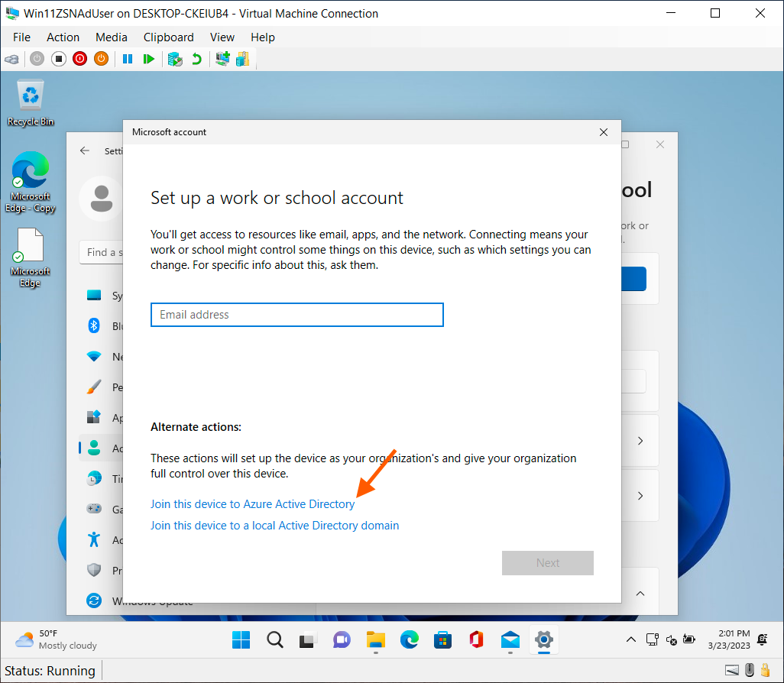Click the Email address field
Viewport: 784px width, 683px height.
tap(296, 315)
